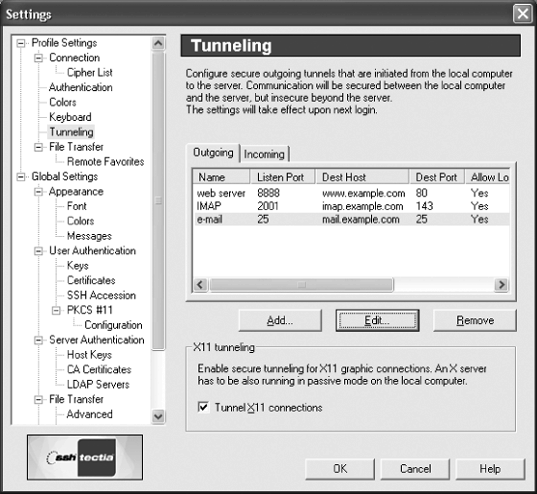Screen dimensions: 537x494
Task: Open Authentication settings in the tree
Action: [x=80, y=87]
